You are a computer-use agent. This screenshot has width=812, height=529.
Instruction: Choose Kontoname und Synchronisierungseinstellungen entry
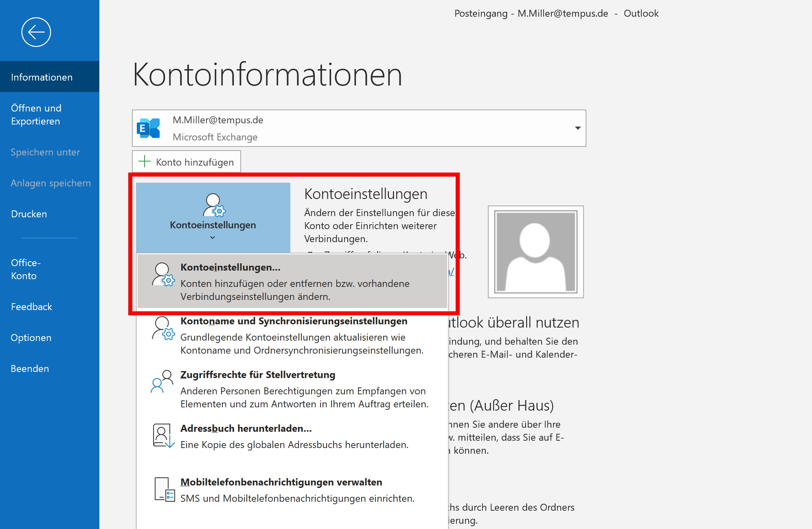[x=292, y=335]
